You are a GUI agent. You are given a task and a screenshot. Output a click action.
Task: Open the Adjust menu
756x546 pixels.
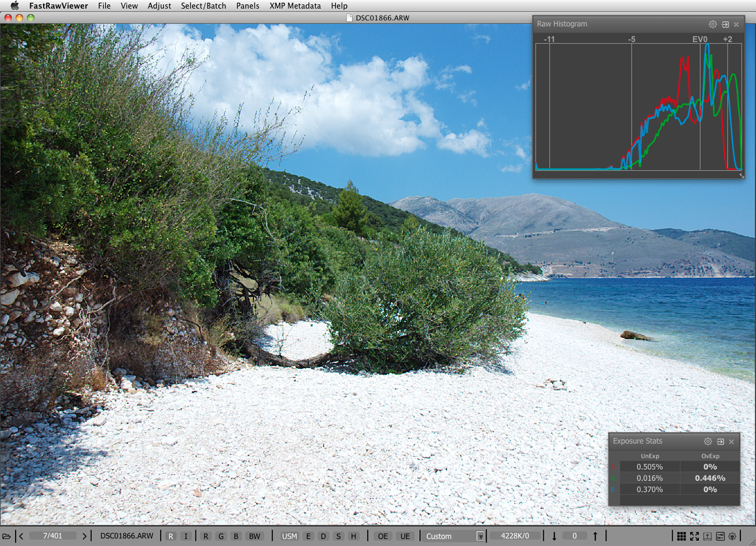coord(159,6)
